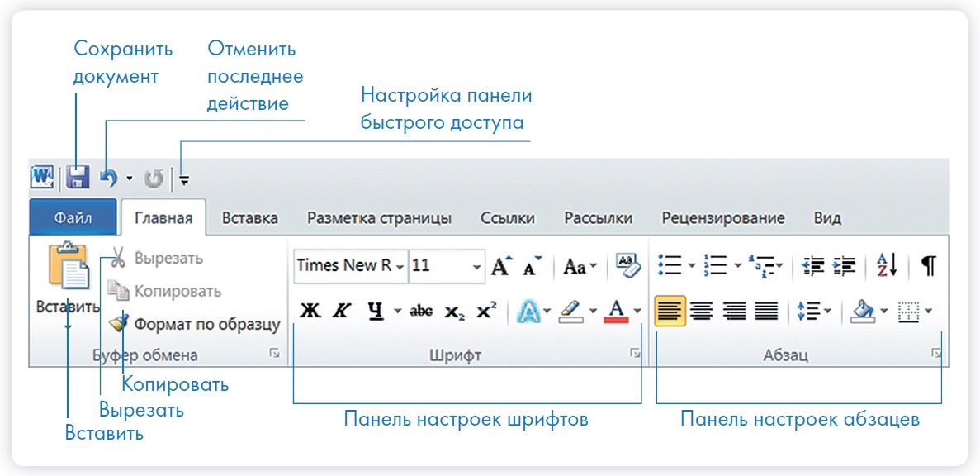Click the Sort A-Z icon

click(886, 265)
